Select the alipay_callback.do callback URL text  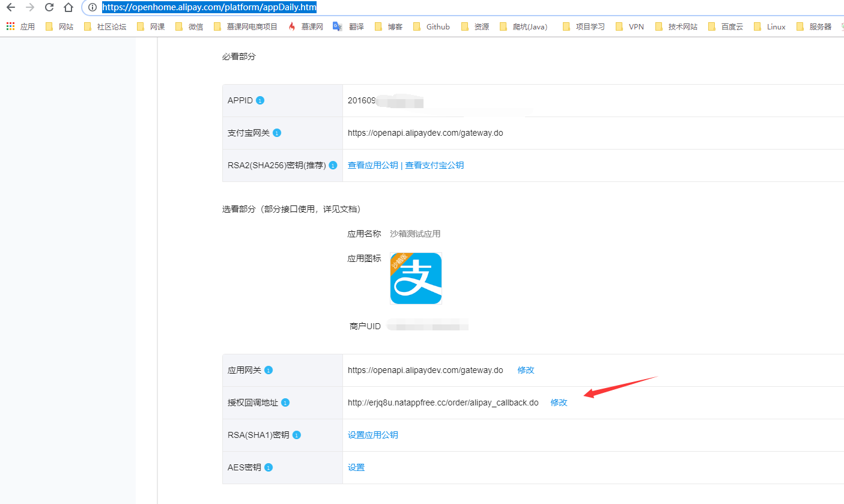(x=443, y=402)
